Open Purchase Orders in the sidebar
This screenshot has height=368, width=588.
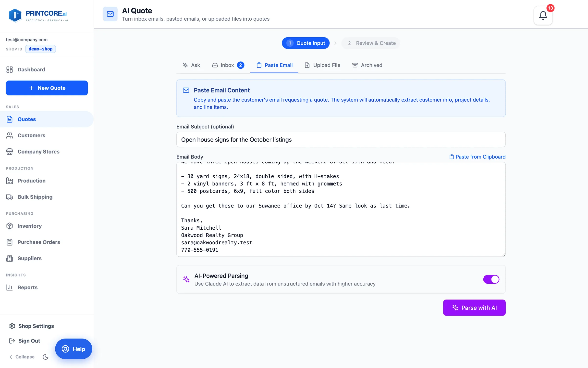(47, 242)
